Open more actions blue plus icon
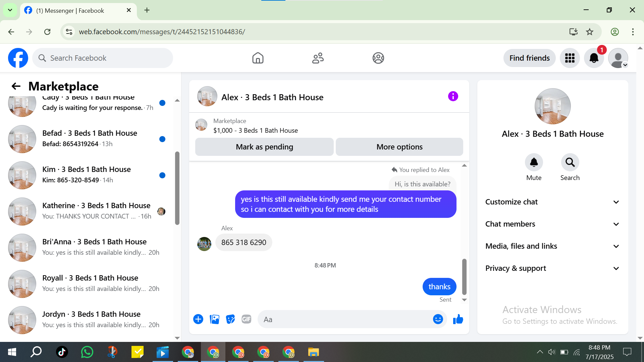Viewport: 644px width, 362px height. click(x=198, y=319)
